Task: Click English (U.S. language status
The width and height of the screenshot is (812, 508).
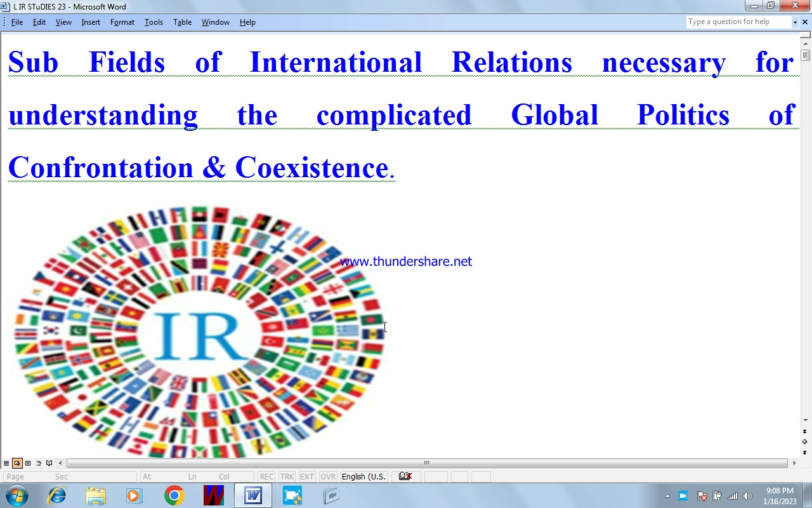Action: pyautogui.click(x=363, y=476)
